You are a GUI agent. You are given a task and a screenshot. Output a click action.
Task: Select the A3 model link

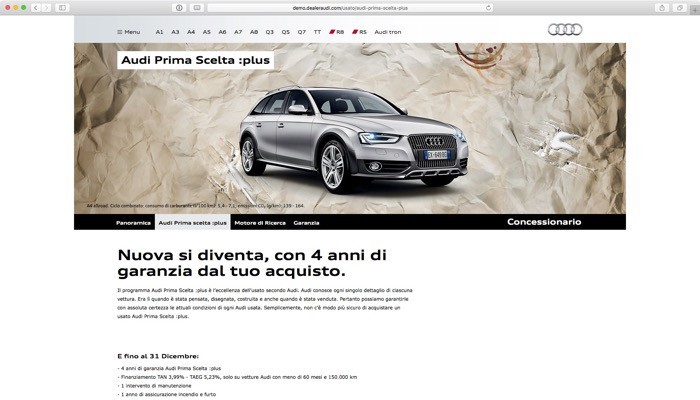point(175,32)
